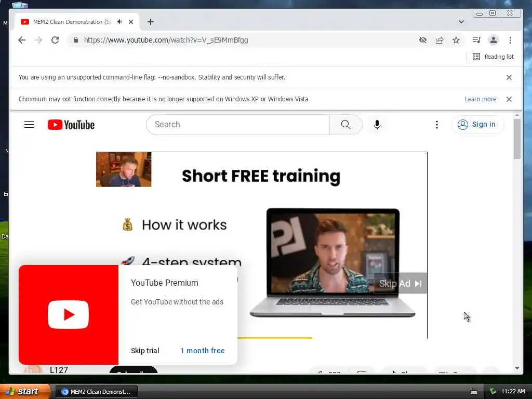This screenshot has width=532, height=399.
Task: Click the L127 channel name
Action: click(59, 370)
